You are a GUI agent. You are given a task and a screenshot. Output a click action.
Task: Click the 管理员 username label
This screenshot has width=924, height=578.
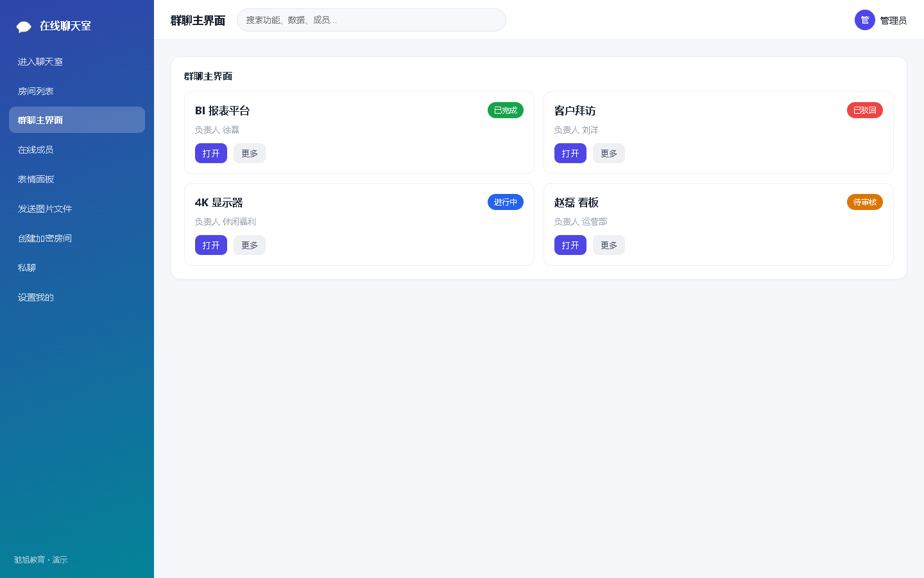point(893,21)
